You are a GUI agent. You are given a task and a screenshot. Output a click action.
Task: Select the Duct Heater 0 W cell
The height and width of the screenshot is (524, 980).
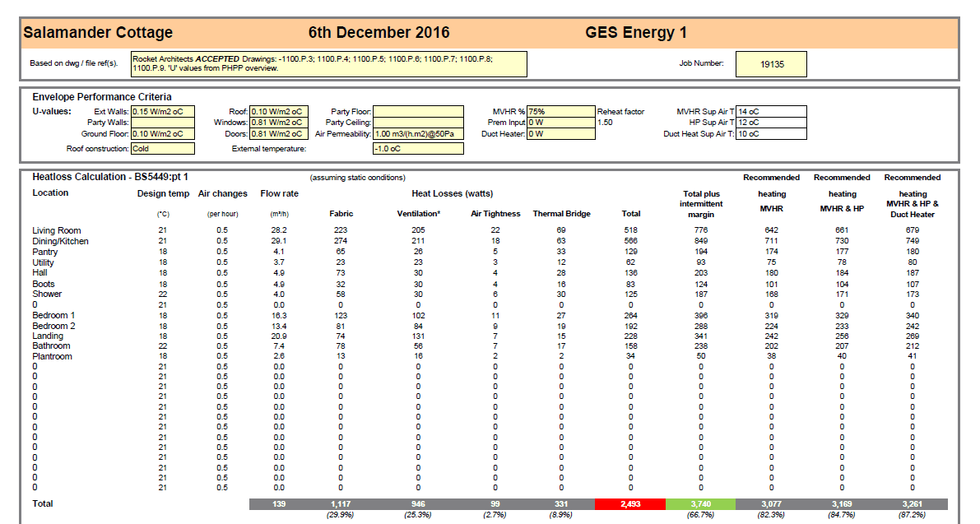[560, 133]
